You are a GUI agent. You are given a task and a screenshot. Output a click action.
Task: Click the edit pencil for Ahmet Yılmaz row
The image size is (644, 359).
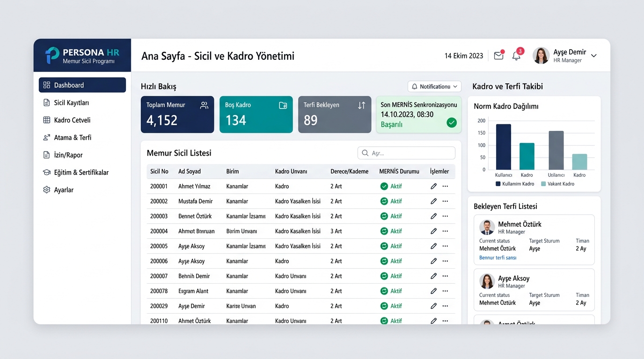[x=433, y=186]
